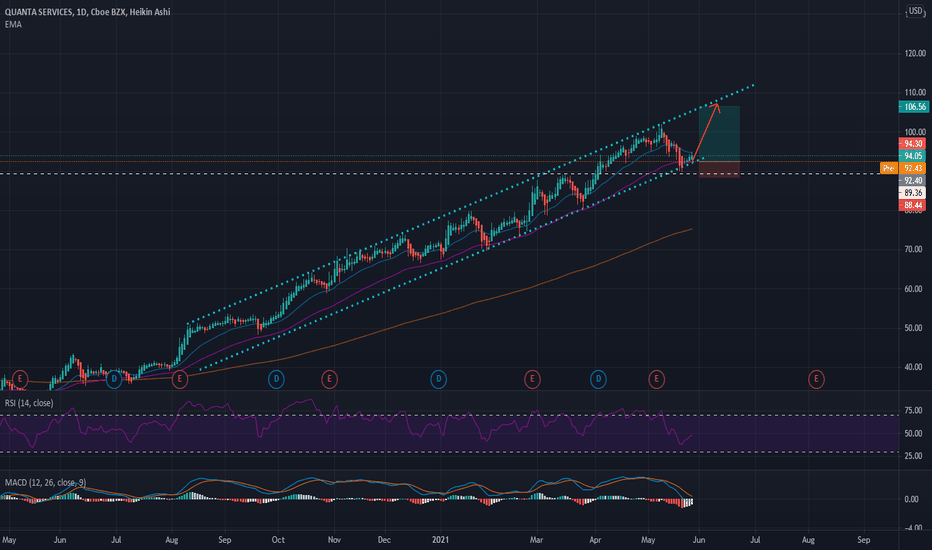The height and width of the screenshot is (550, 932).
Task: Click the MACD −4.00 scale label
Action: pos(912,527)
